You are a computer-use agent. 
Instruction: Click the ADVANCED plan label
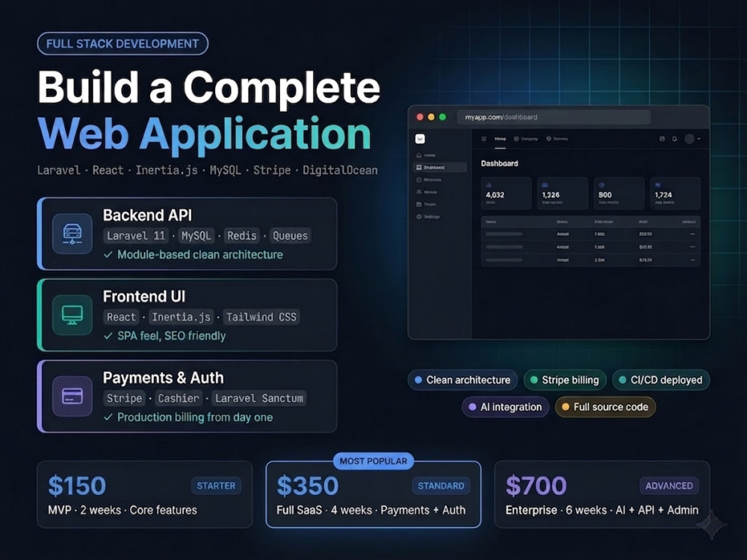[x=669, y=486]
